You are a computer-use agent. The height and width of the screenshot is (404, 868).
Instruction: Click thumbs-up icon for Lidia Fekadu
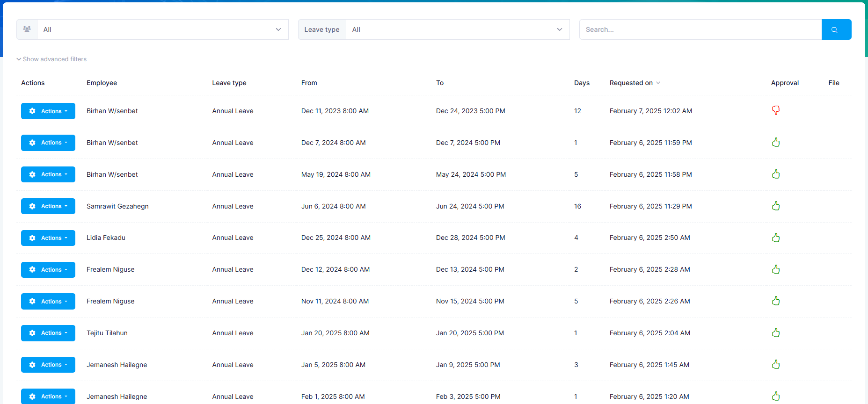point(775,238)
